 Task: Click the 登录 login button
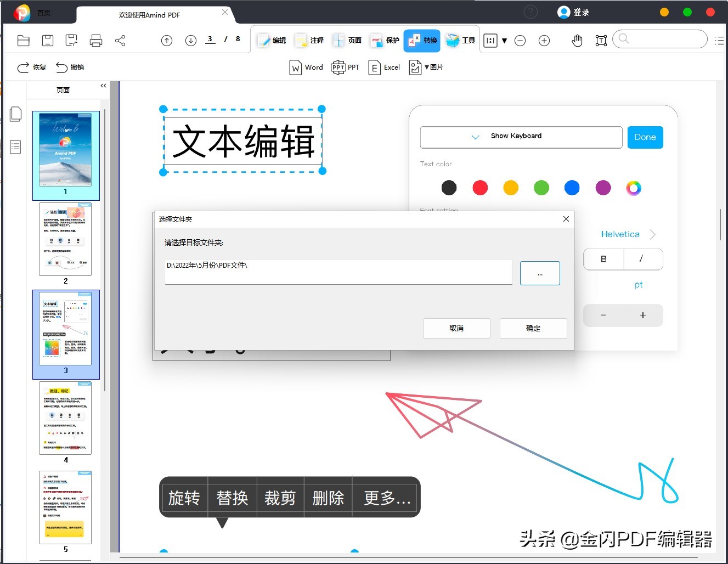click(573, 12)
